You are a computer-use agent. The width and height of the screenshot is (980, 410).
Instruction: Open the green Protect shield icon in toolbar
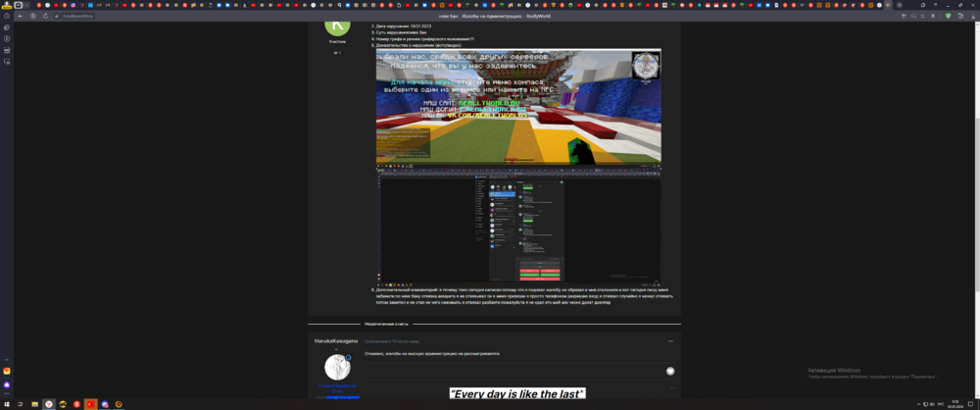(x=948, y=16)
